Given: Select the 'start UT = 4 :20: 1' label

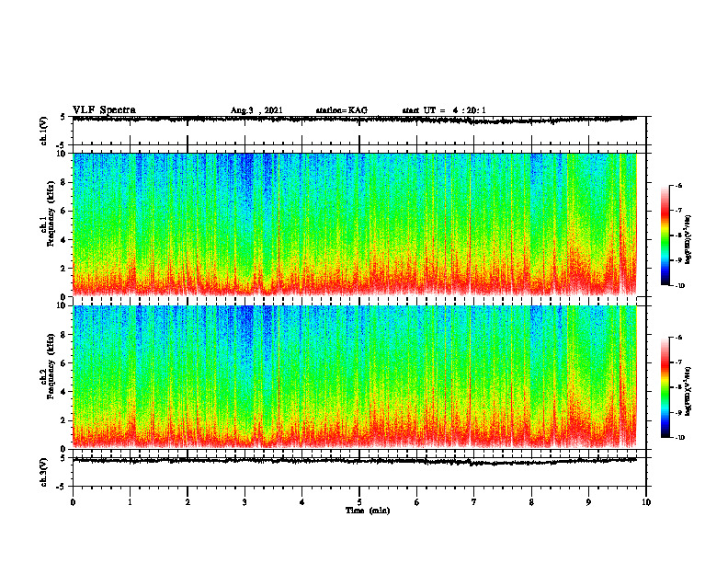Looking at the screenshot, I should pos(444,110).
